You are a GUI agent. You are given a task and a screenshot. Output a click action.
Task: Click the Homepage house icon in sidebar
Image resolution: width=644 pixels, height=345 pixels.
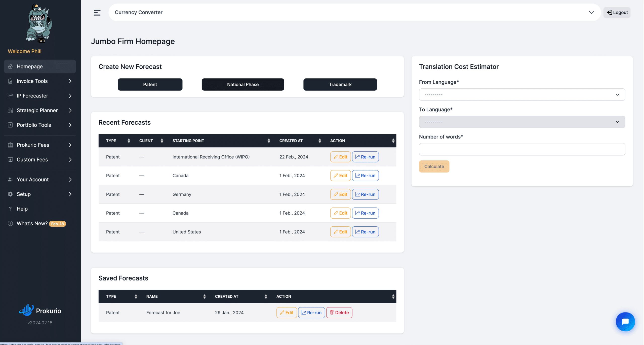(x=10, y=66)
